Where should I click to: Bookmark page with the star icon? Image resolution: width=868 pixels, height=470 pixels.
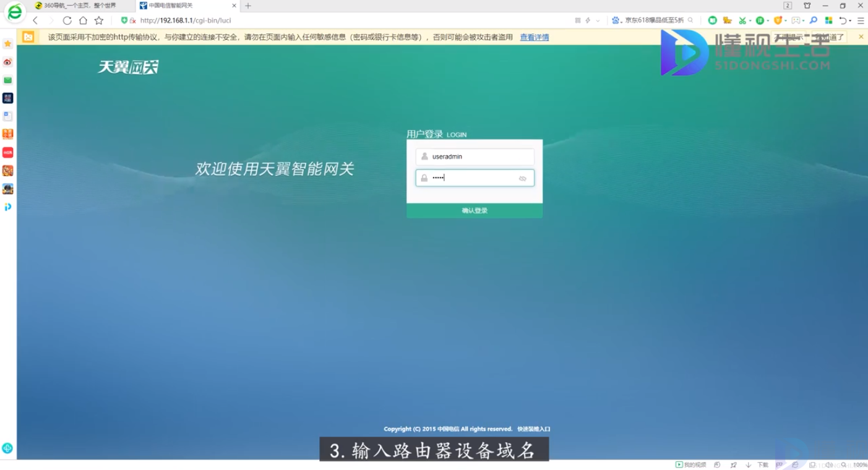pyautogui.click(x=99, y=20)
